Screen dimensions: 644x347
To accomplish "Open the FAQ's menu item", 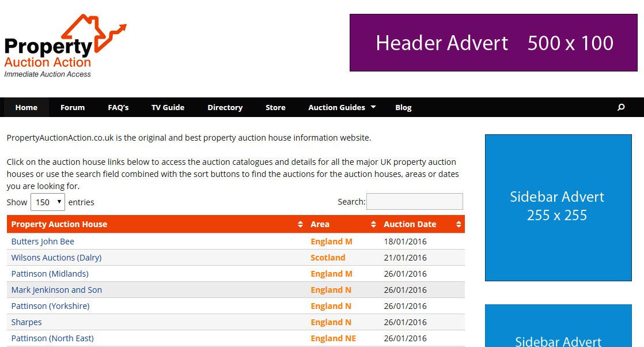I will [118, 107].
